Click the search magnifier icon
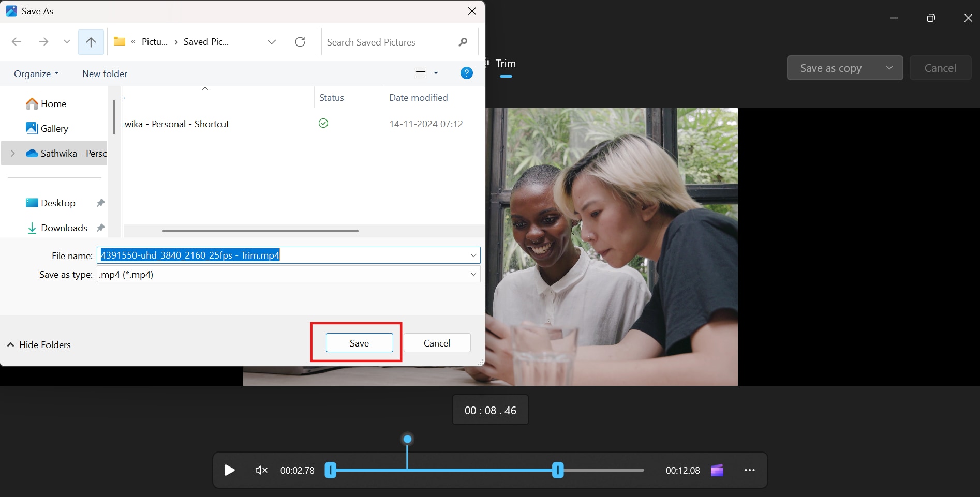The height and width of the screenshot is (497, 980). pos(463,42)
